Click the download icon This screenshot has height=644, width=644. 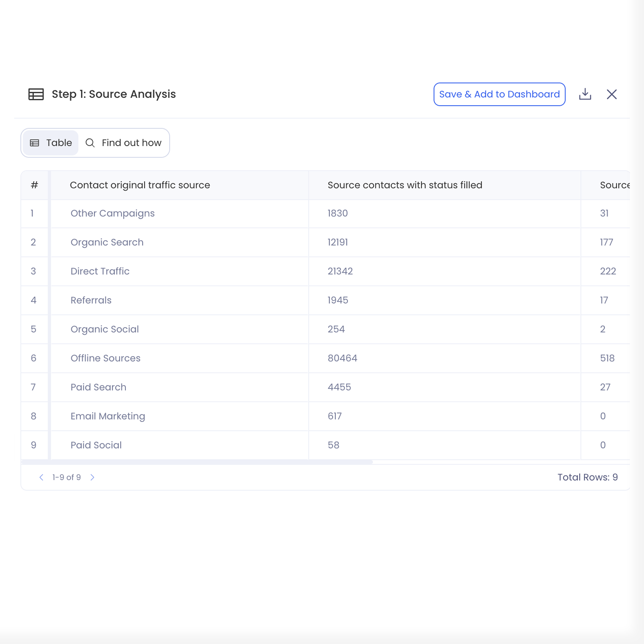tap(585, 94)
